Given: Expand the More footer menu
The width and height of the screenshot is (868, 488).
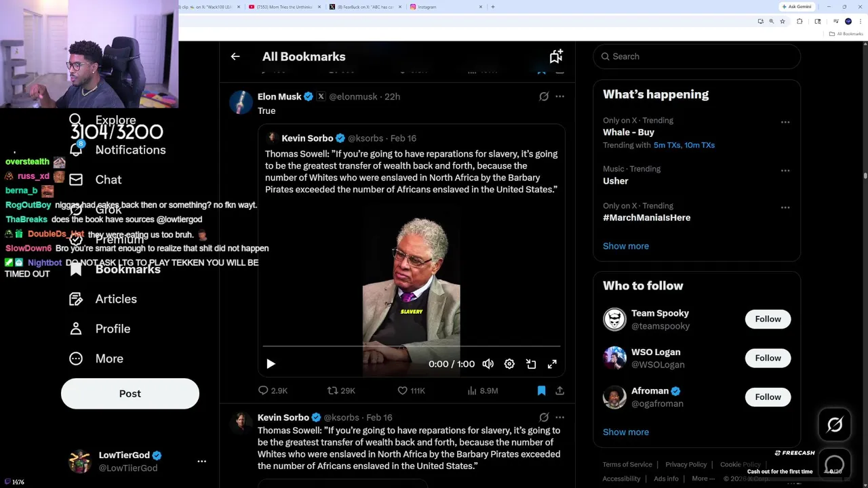Looking at the screenshot, I should click(703, 479).
